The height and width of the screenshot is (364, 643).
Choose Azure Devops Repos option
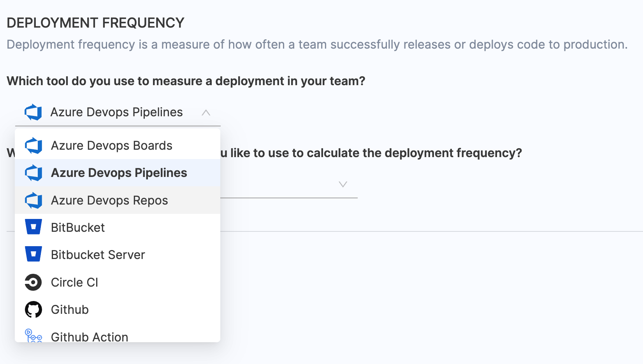(x=109, y=201)
